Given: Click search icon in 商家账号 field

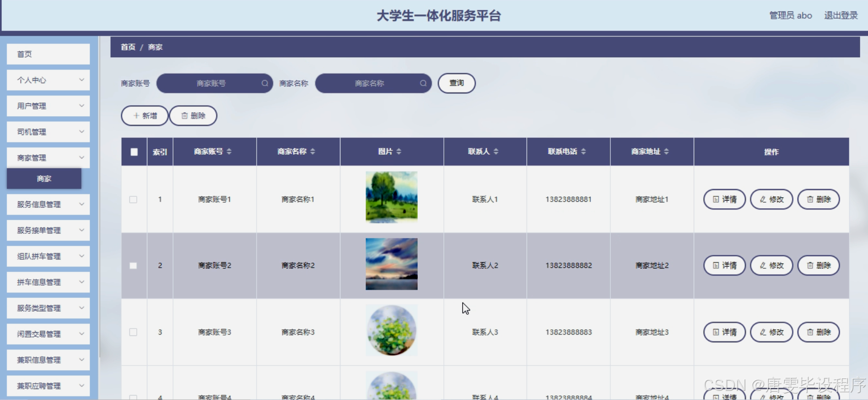Looking at the screenshot, I should point(265,83).
